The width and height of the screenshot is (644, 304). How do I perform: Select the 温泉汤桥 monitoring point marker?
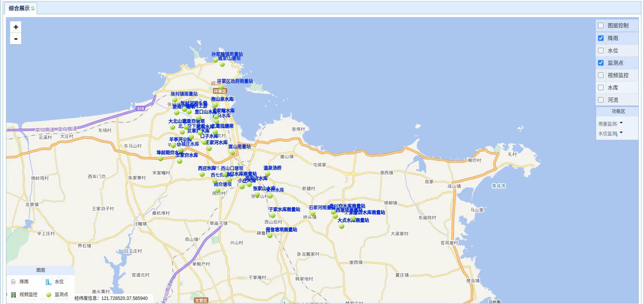(x=267, y=174)
